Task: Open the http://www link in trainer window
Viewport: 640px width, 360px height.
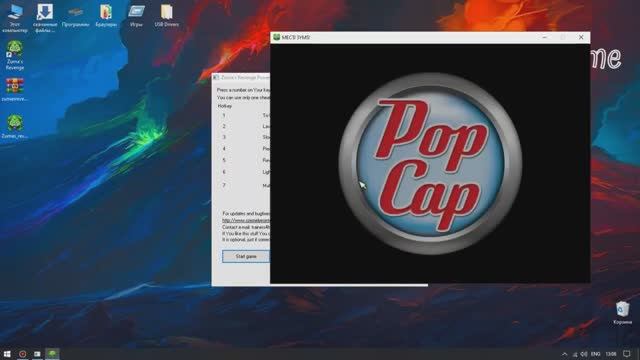Action: point(246,220)
